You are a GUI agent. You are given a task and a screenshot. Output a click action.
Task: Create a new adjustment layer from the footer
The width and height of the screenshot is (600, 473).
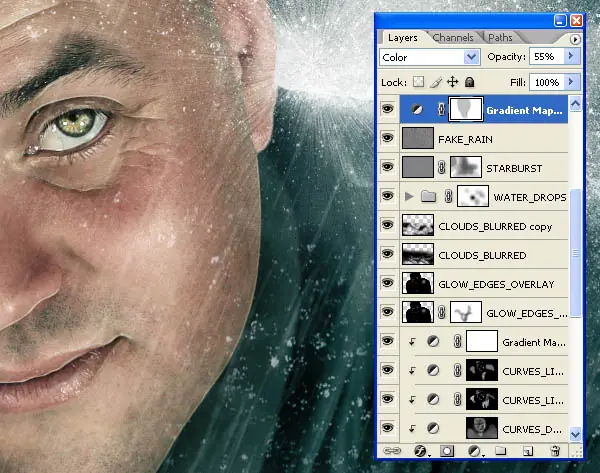[475, 451]
